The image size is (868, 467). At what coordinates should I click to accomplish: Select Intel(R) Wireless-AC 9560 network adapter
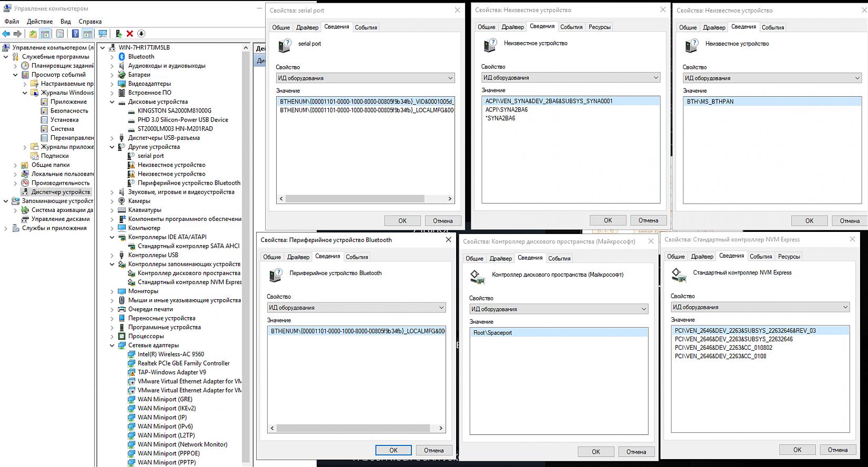(x=170, y=354)
